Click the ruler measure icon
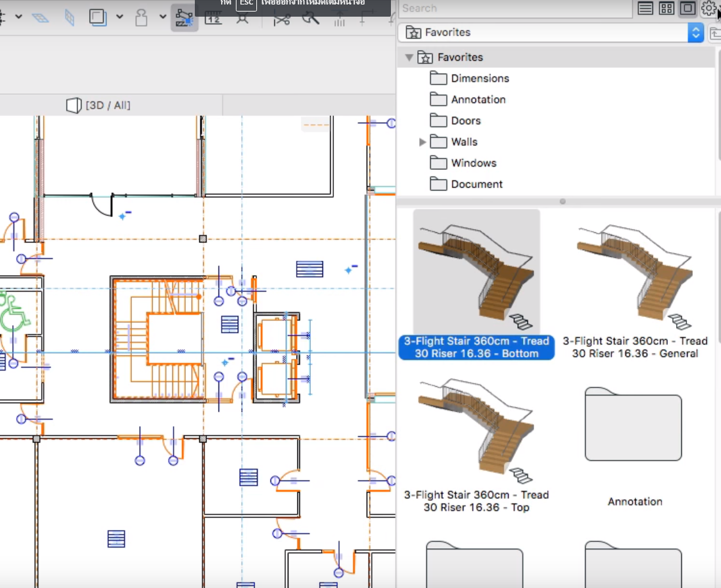Image resolution: width=721 pixels, height=588 pixels. point(213,18)
